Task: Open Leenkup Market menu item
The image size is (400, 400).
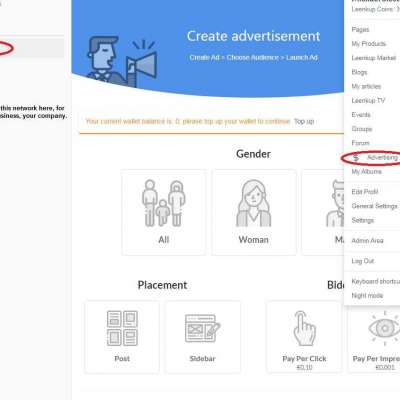Action: pyautogui.click(x=374, y=58)
